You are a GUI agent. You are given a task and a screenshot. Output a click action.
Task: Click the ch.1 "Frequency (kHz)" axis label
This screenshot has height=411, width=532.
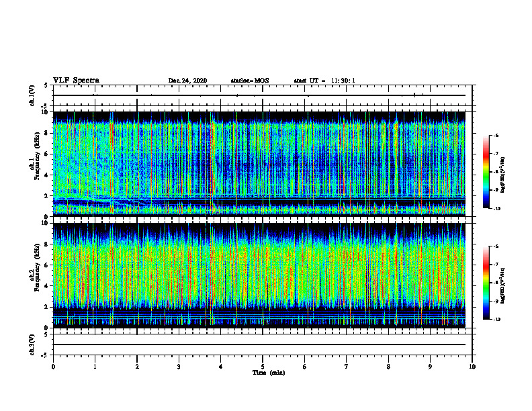(38, 156)
